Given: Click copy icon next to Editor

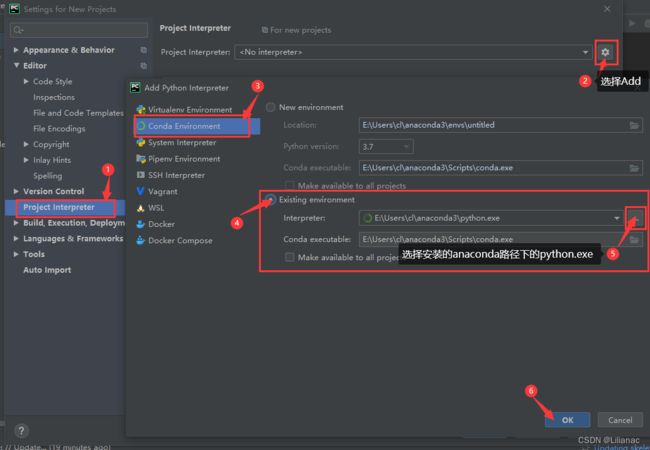Looking at the screenshot, I should tap(143, 65).
